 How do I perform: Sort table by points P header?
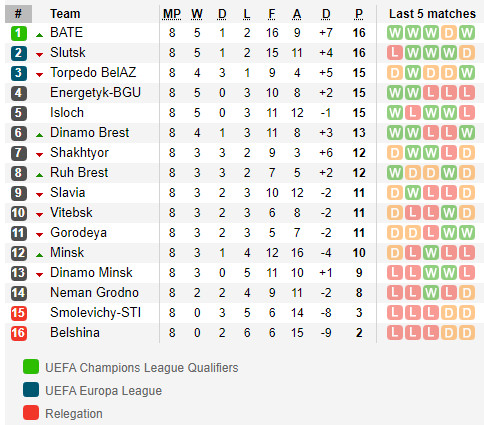coord(359,14)
